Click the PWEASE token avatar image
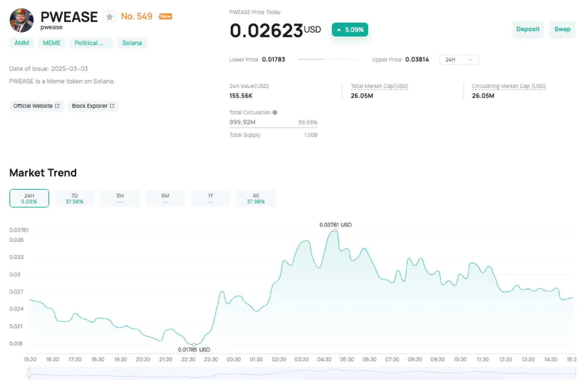The image size is (588, 390). point(21,21)
